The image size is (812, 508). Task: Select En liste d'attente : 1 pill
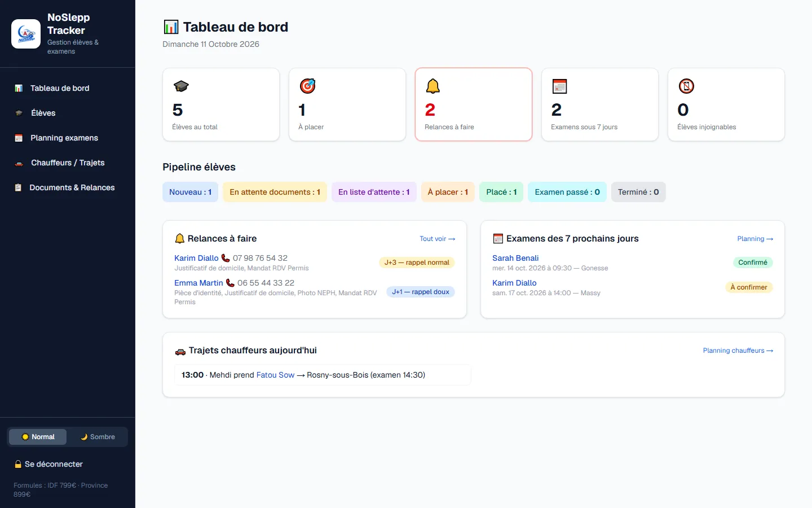coord(374,192)
